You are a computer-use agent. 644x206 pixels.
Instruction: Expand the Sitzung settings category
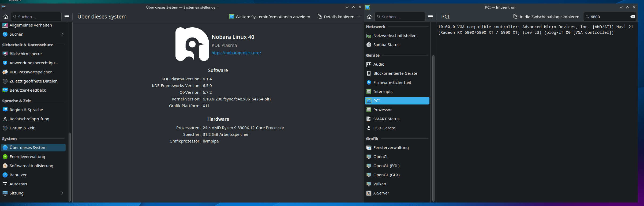coord(62,193)
